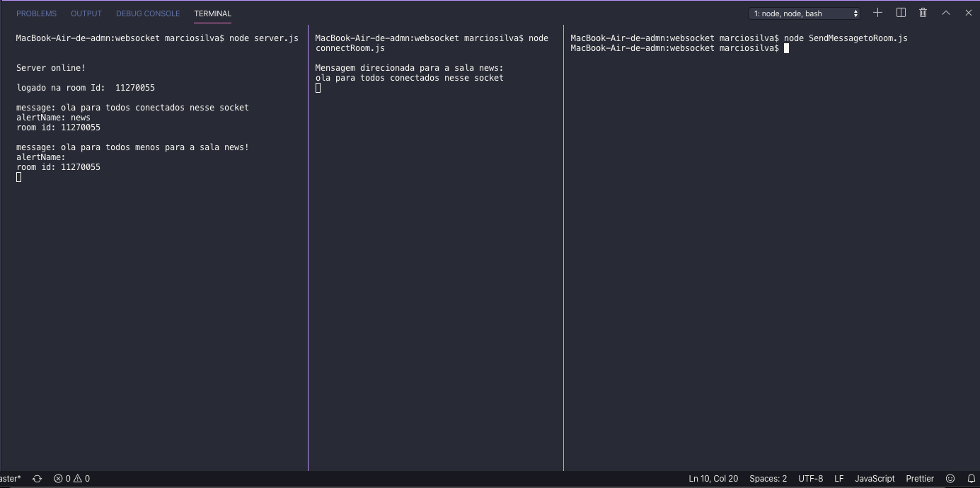The width and height of the screenshot is (980, 488).
Task: Focus the bash terminal prompt cursor
Action: [x=786, y=48]
